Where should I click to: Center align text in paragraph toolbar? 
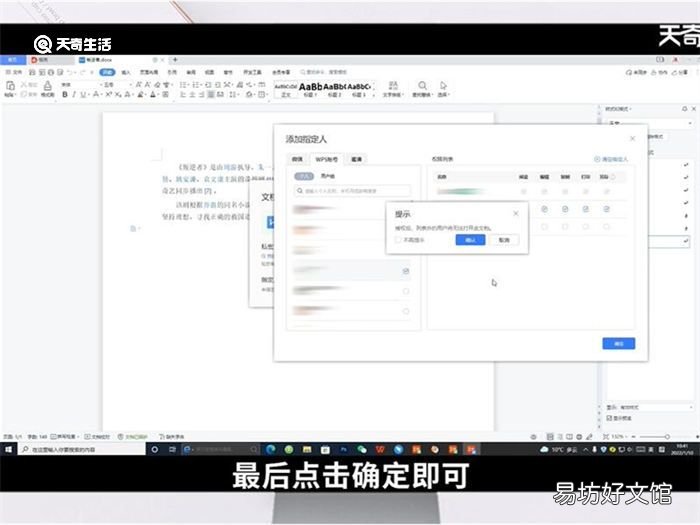click(x=192, y=94)
